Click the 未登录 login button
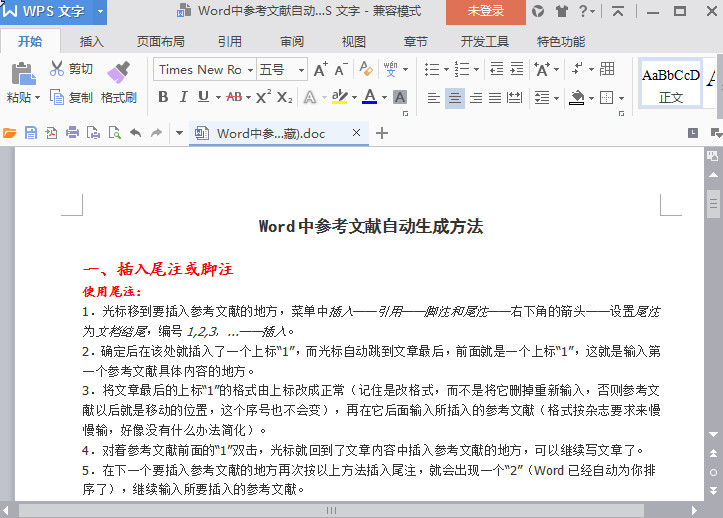Viewport: 723px width, 518px height. click(x=486, y=12)
